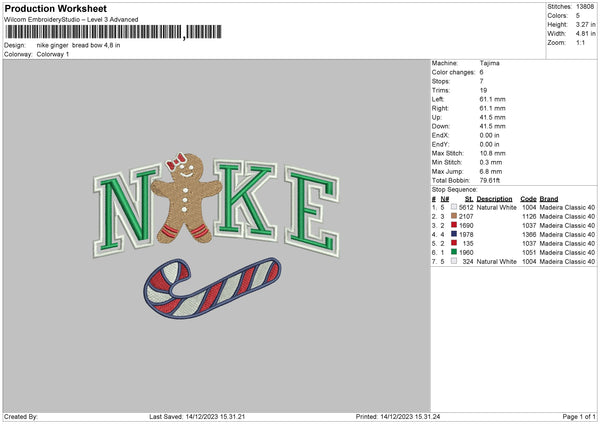Screen dimensions: 600x424
Task: Select the Color changes value 6
Action: point(481,72)
